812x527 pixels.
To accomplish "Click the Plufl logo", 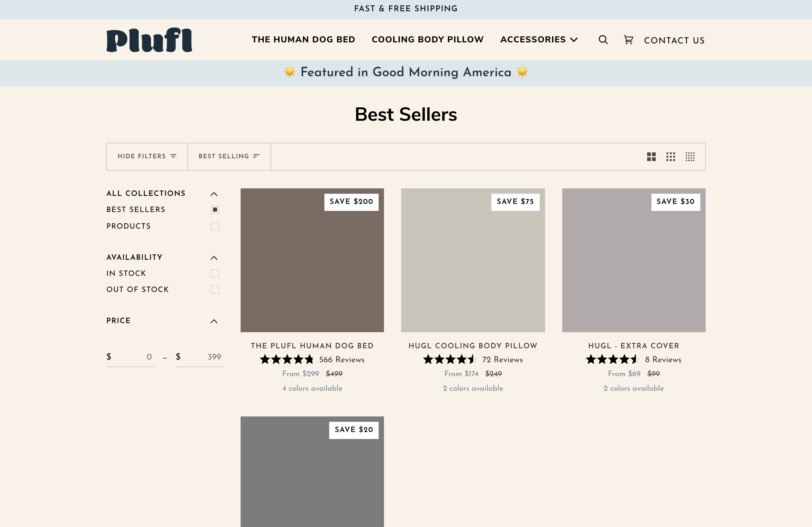I will (149, 40).
